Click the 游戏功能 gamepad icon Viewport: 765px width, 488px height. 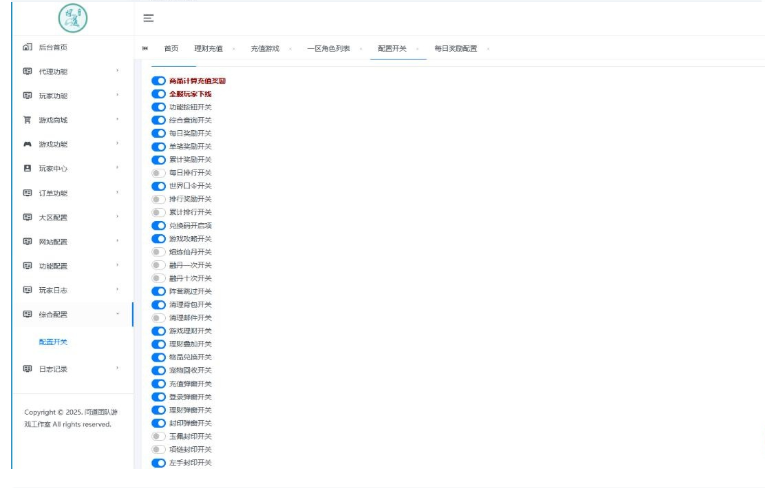27,144
